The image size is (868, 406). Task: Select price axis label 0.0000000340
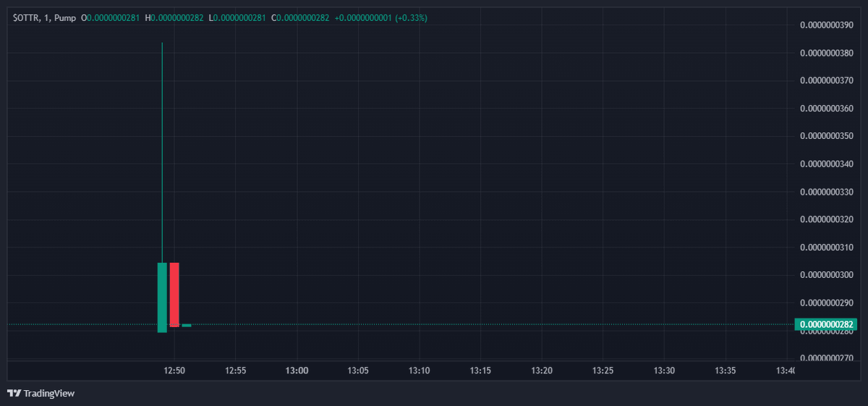(x=827, y=164)
